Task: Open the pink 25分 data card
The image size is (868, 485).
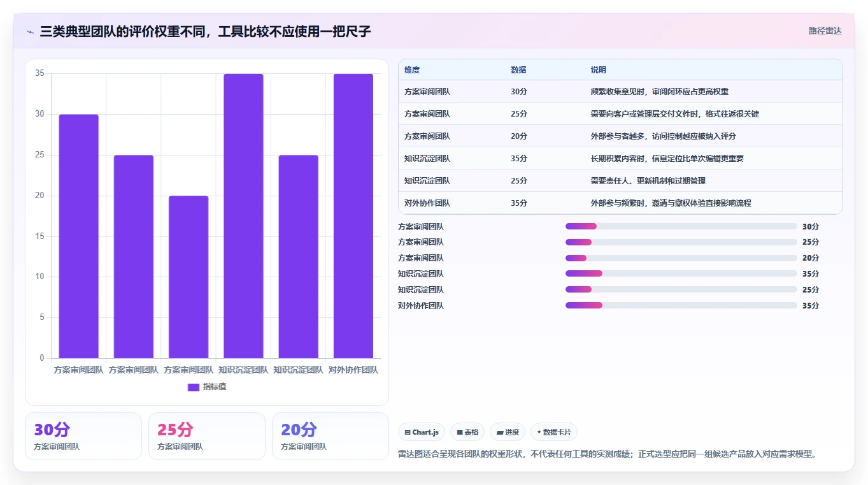Action: [x=207, y=436]
